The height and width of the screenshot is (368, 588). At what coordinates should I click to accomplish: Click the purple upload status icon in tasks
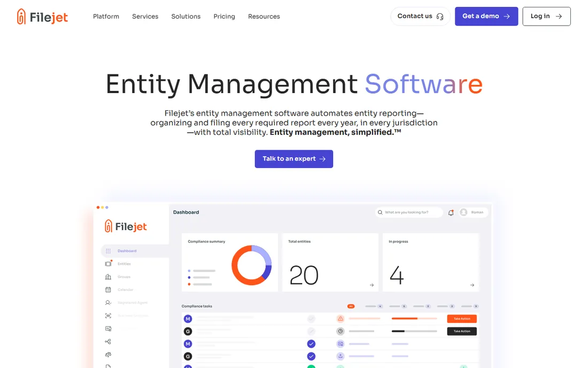[340, 356]
